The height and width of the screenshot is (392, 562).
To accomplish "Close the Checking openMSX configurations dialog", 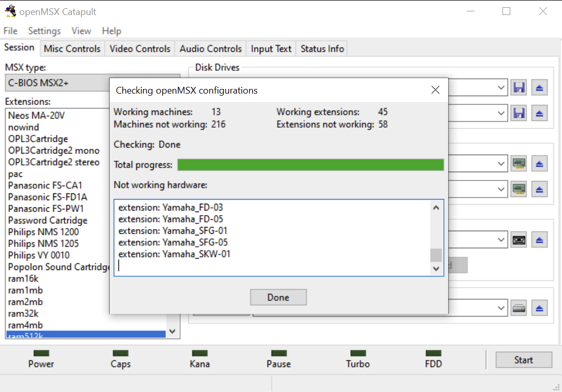I will point(435,90).
